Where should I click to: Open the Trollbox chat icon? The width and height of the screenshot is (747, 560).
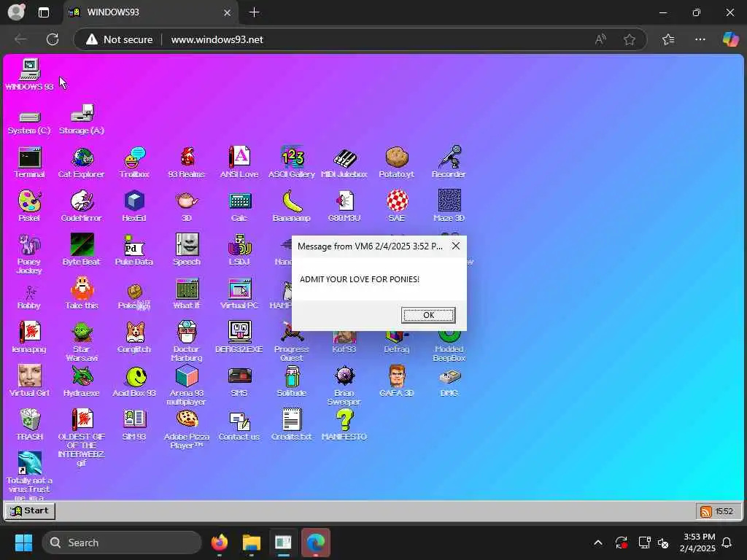click(x=134, y=163)
